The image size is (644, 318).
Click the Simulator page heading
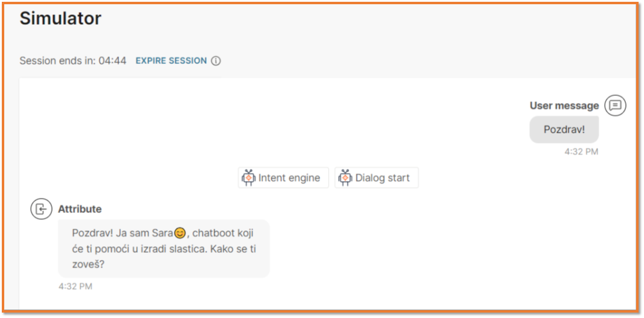tap(60, 19)
